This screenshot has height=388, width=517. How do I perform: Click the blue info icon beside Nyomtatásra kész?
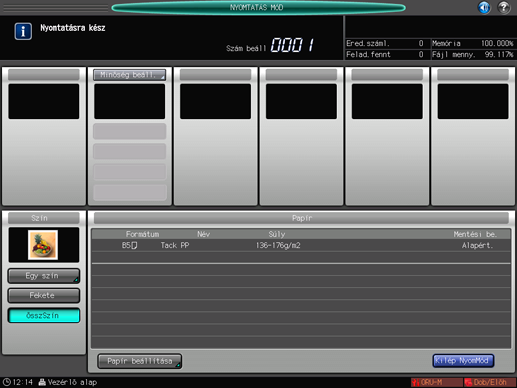coord(23,32)
